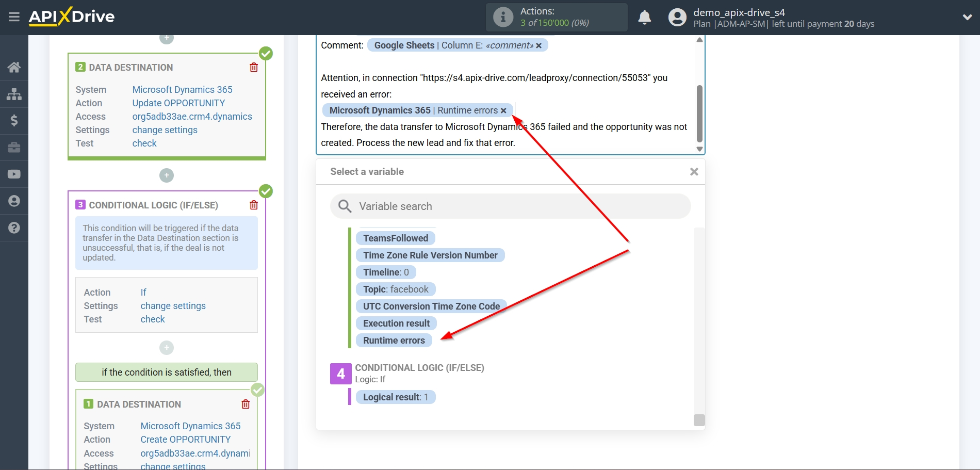The height and width of the screenshot is (470, 980).
Task: Remove Google Sheets Column E variable tag
Action: click(539, 45)
